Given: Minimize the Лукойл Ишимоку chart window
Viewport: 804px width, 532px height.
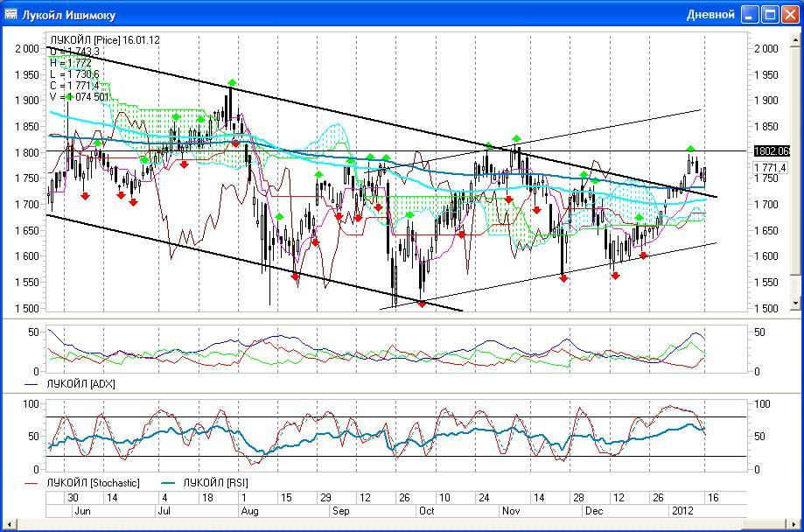Looking at the screenshot, I should point(750,15).
